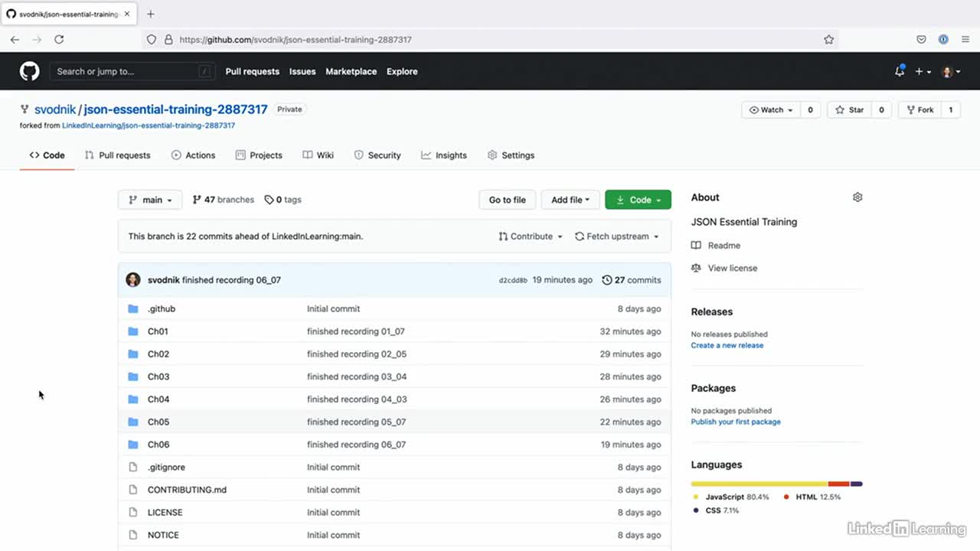The image size is (980, 551).
Task: Click the Go to file button
Action: point(508,200)
